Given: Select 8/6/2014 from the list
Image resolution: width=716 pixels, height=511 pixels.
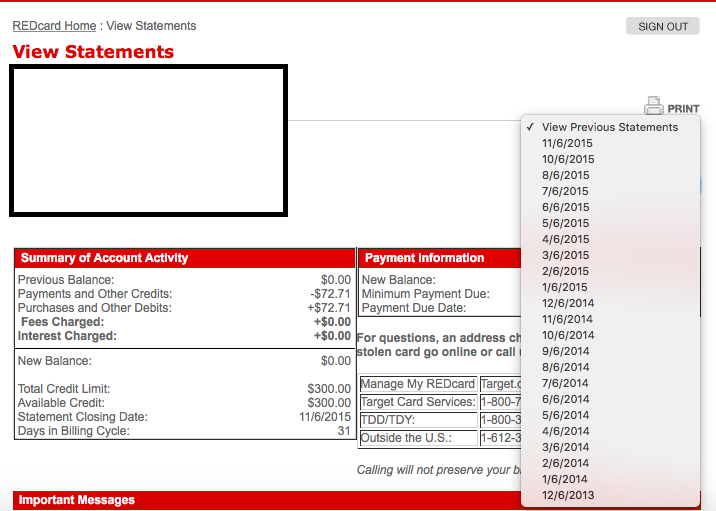Looking at the screenshot, I should coord(565,367).
